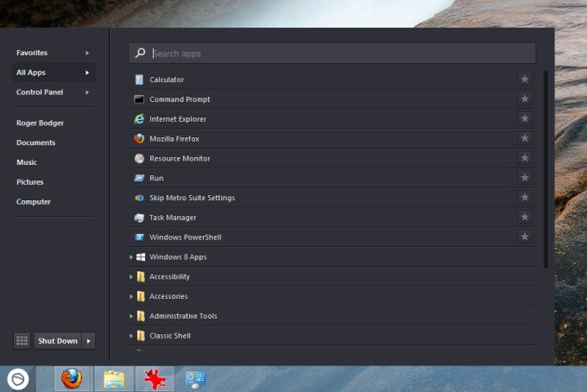587x392 pixels.
Task: Favorite Calculator with its star
Action: tap(525, 79)
